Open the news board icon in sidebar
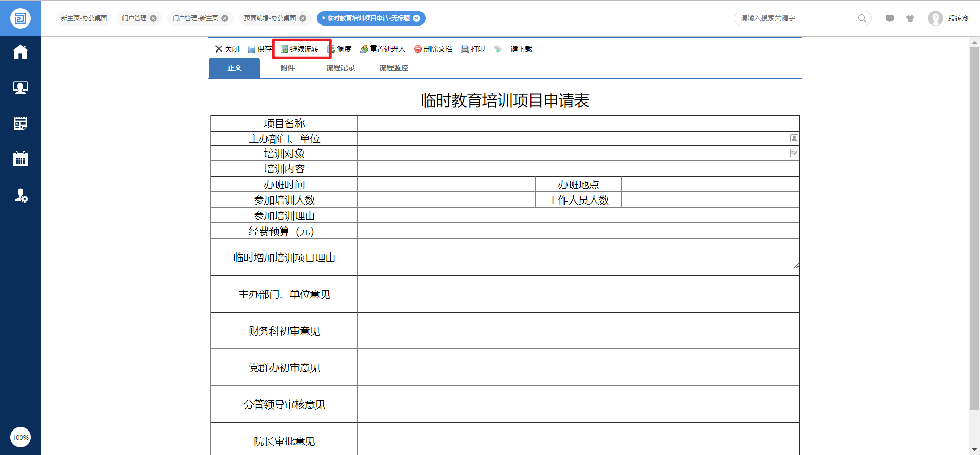This screenshot has width=980, height=455. (20, 123)
